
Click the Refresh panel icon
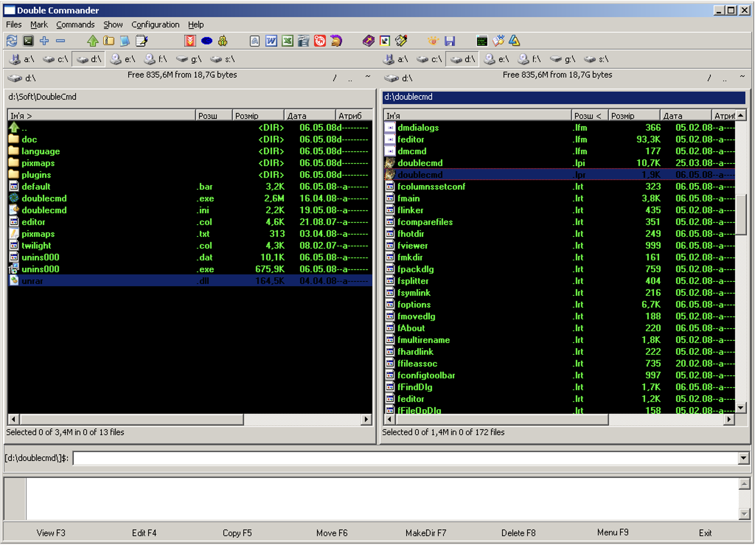(12, 41)
